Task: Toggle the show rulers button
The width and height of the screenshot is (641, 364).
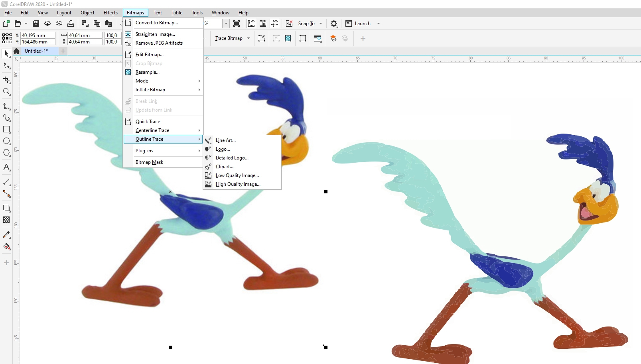Action: coord(251,24)
